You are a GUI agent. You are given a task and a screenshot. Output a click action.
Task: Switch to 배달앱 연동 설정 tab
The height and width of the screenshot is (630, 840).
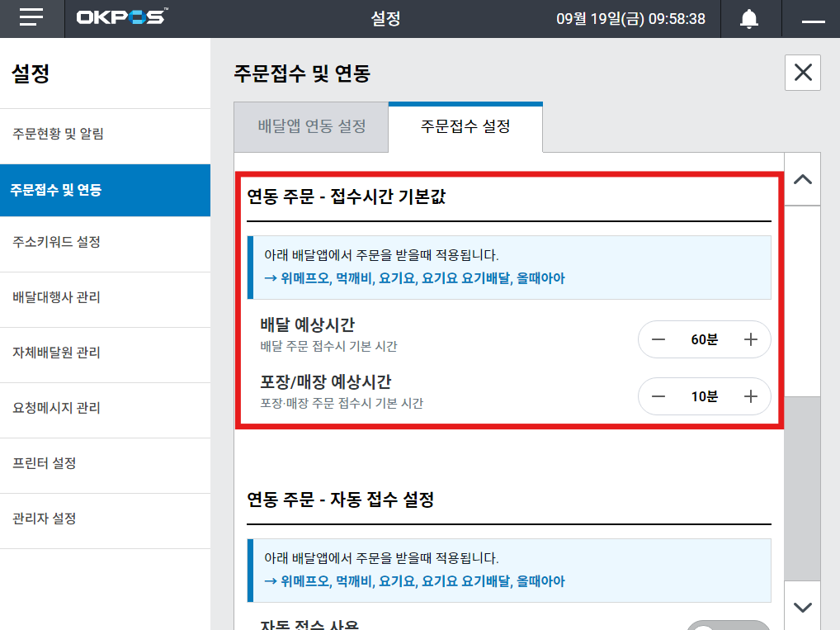coord(311,127)
